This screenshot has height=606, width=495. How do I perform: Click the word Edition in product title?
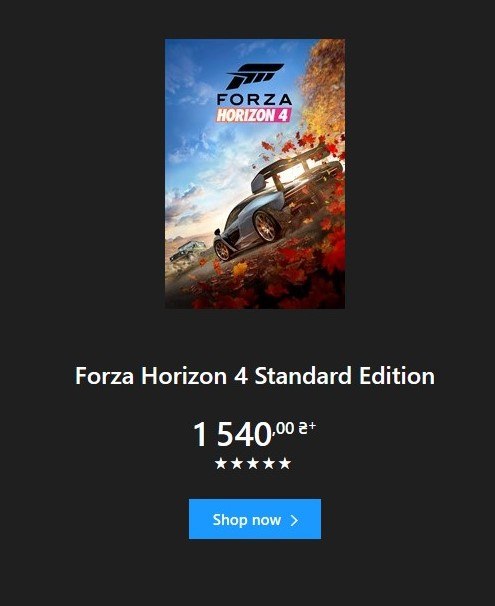tap(397, 376)
